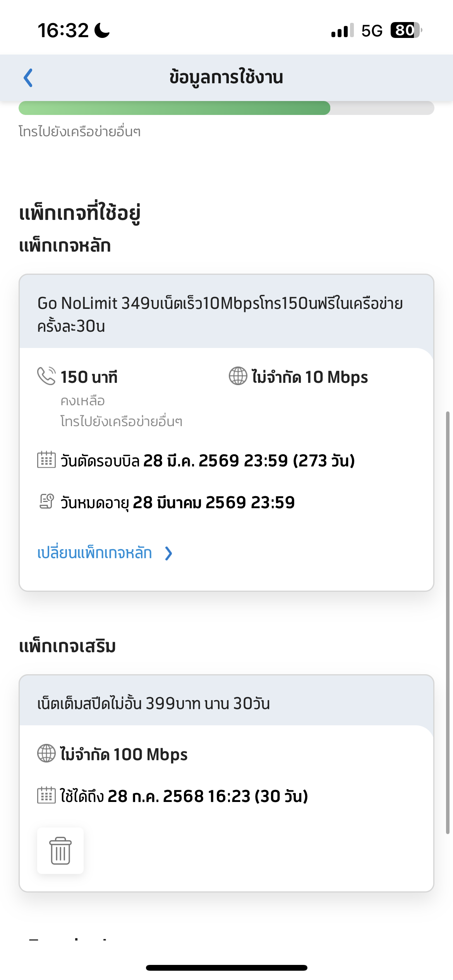
Task: Tap the ข้อมูลการใช้งาน page title
Action: click(x=226, y=77)
